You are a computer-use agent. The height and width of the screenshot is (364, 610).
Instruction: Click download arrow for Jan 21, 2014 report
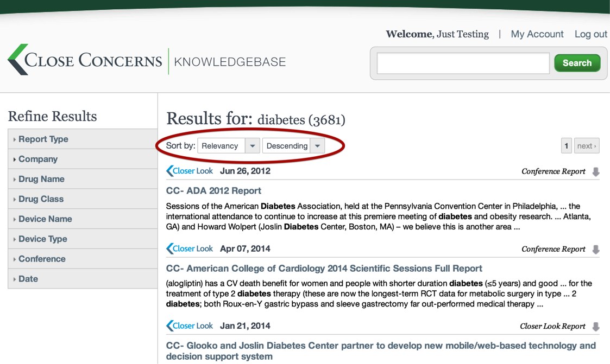[596, 327]
